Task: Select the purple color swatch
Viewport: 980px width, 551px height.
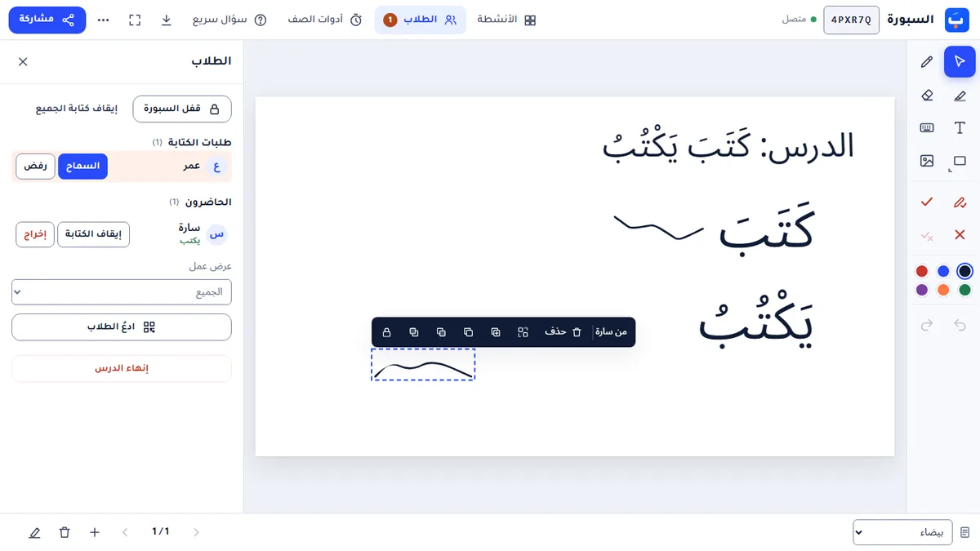Action: point(922,290)
